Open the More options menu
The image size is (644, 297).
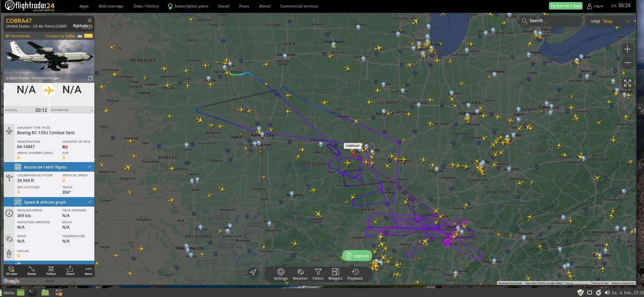[x=88, y=270]
